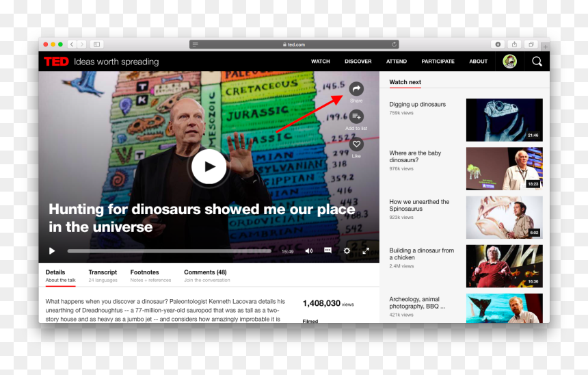The image size is (588, 375).
Task: Click the video progress bar
Action: point(170,251)
